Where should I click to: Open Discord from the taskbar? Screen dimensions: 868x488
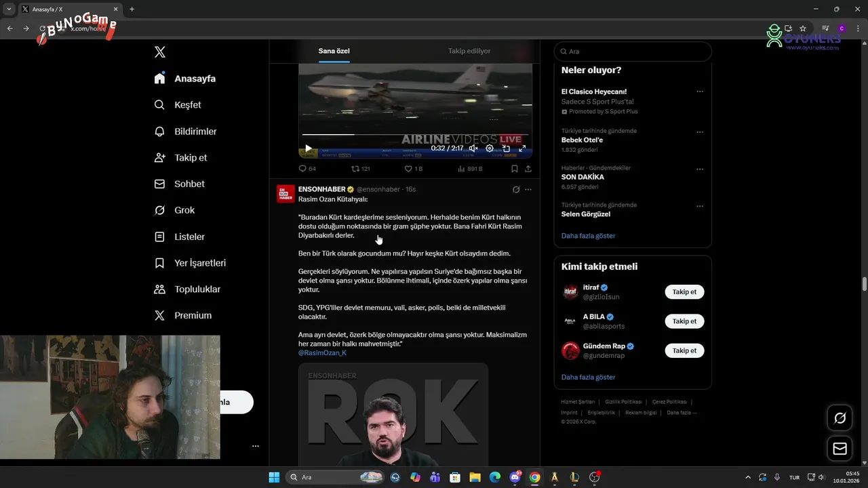pyautogui.click(x=515, y=477)
